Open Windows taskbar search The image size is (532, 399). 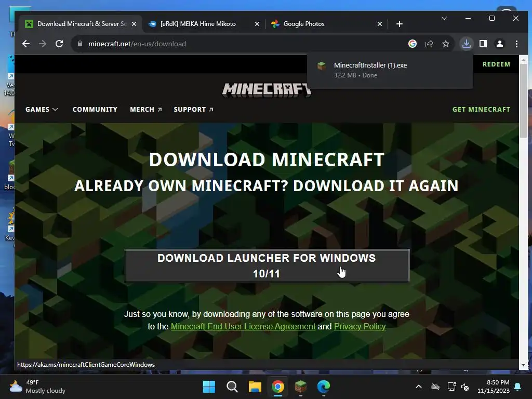point(232,387)
